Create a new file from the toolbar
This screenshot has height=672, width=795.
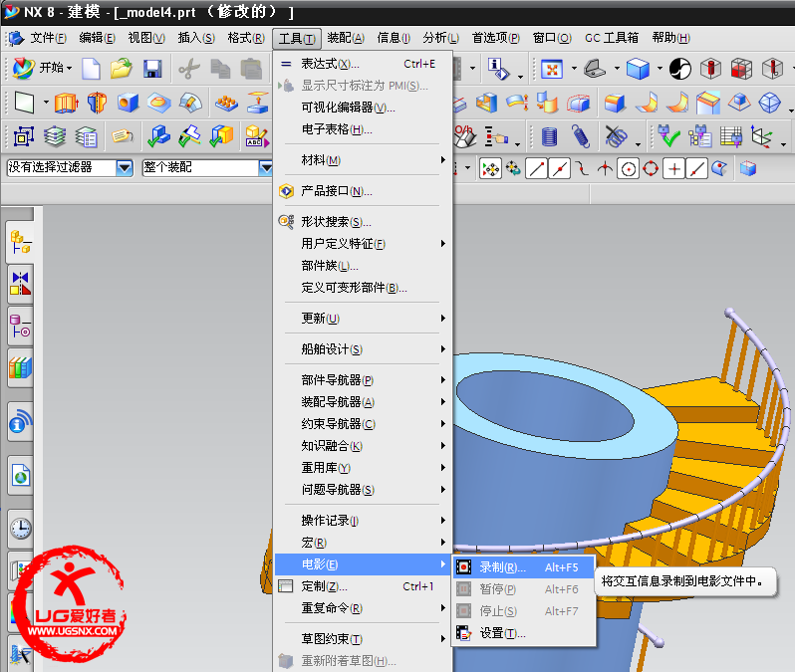(x=92, y=69)
